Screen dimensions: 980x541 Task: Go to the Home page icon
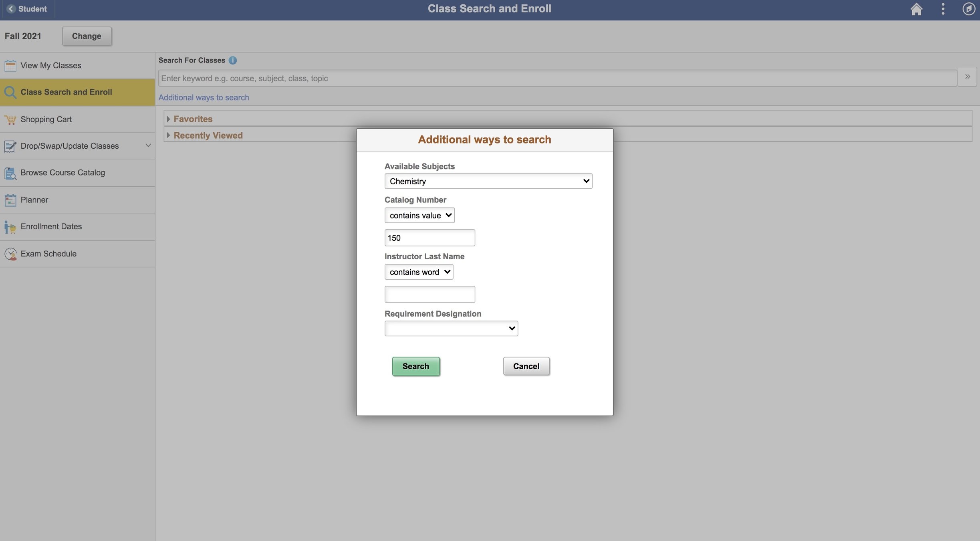click(916, 9)
